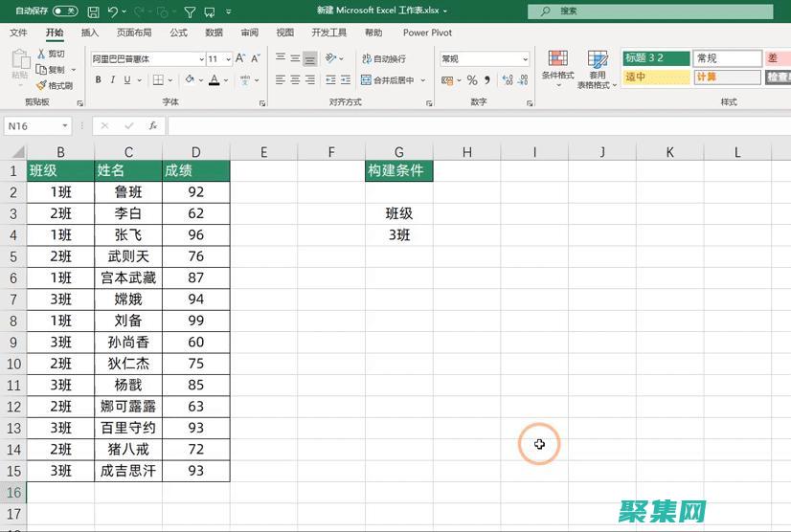
Task: Open the font size dropdown showing 11
Action: [x=228, y=59]
